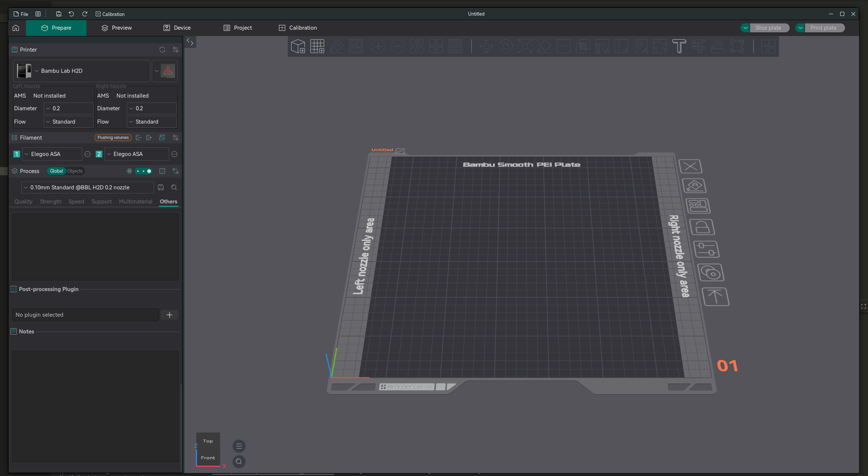Image resolution: width=868 pixels, height=476 pixels.
Task: Click the save process preset icon
Action: click(x=161, y=188)
